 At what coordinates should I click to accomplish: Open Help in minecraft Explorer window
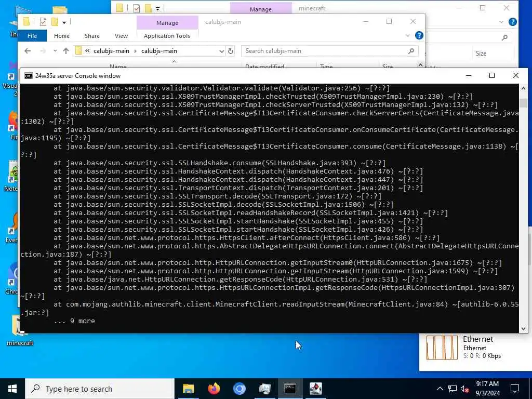[513, 22]
